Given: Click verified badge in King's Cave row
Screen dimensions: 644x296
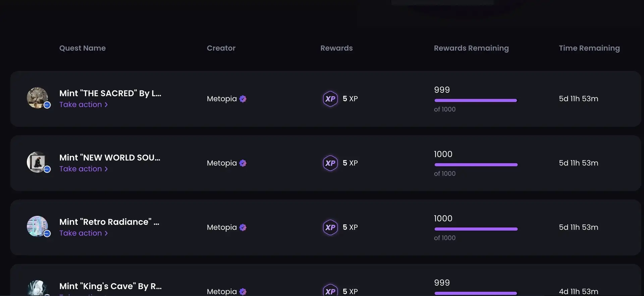Looking at the screenshot, I should (243, 291).
